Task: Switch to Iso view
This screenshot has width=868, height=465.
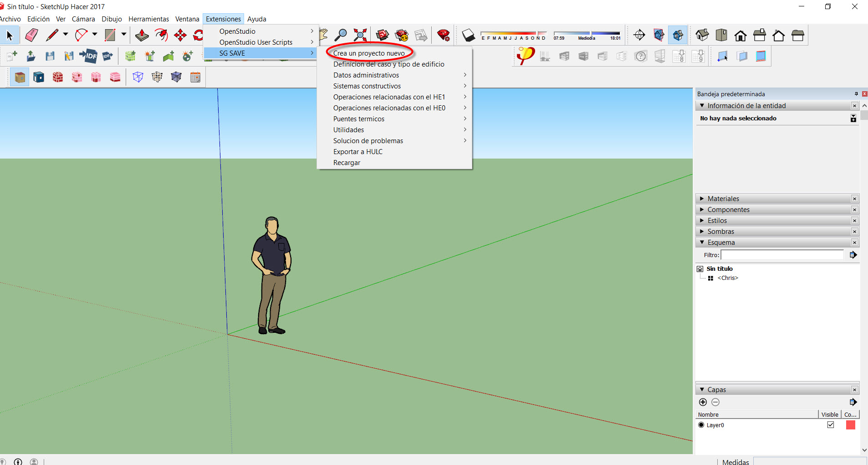Action: [x=702, y=35]
